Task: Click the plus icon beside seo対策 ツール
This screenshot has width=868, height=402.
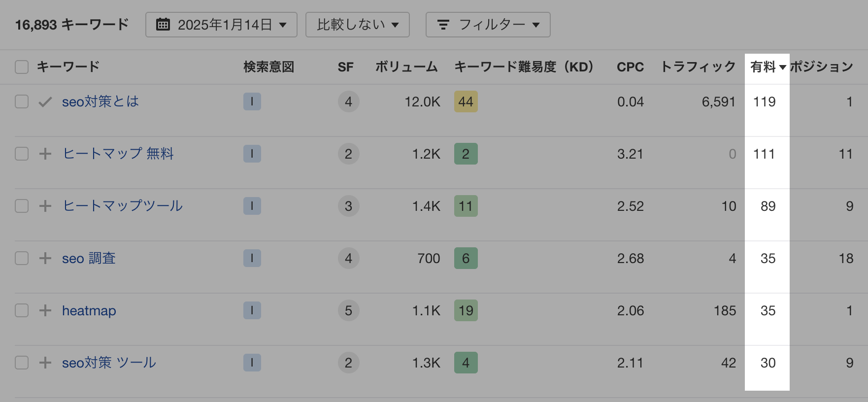Action: click(45, 363)
